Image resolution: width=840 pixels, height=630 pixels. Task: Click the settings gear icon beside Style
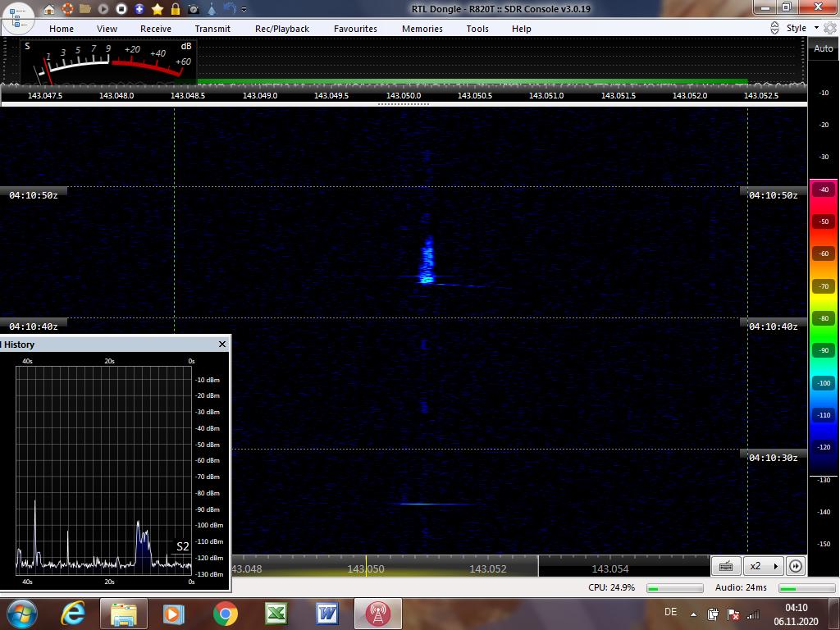click(830, 29)
